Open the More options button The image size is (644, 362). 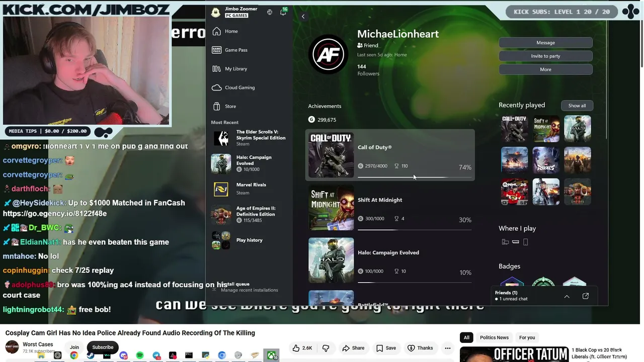[545, 69]
